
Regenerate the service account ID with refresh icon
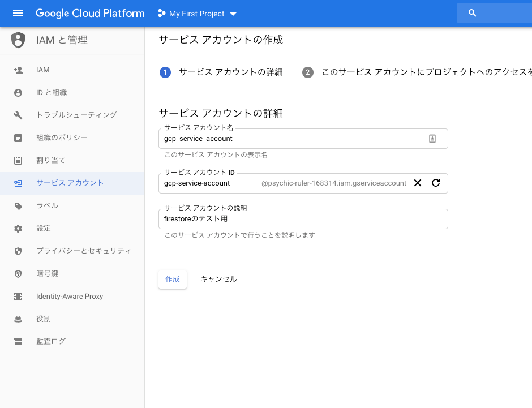coord(436,183)
